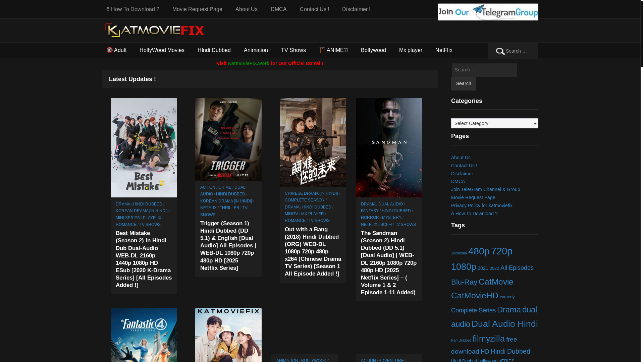The width and height of the screenshot is (644, 362).
Task: Click the filmyzilla tag
Action: point(488,339)
